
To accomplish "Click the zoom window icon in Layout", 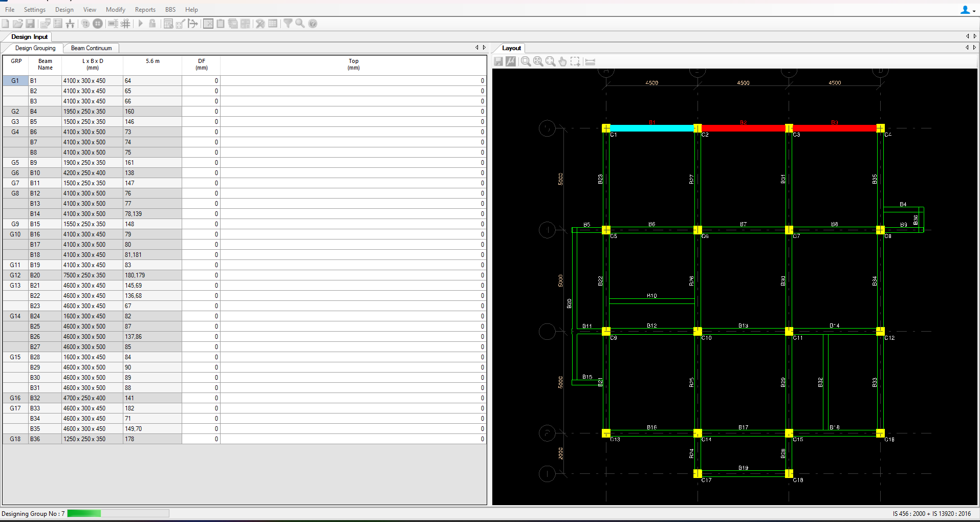I will click(526, 61).
